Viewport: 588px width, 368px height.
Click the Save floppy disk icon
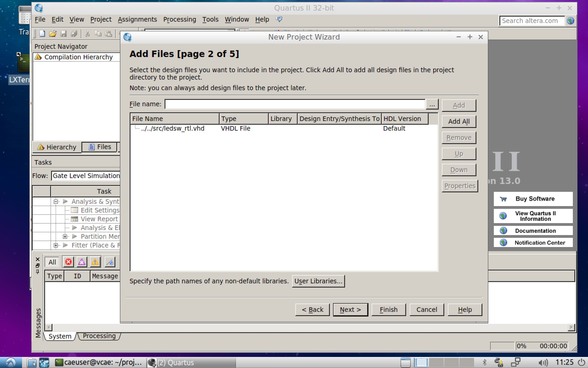(63, 34)
